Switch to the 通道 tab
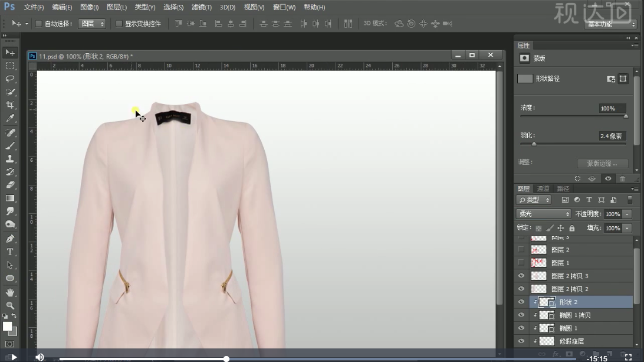This screenshot has height=362, width=644. pos(543,189)
